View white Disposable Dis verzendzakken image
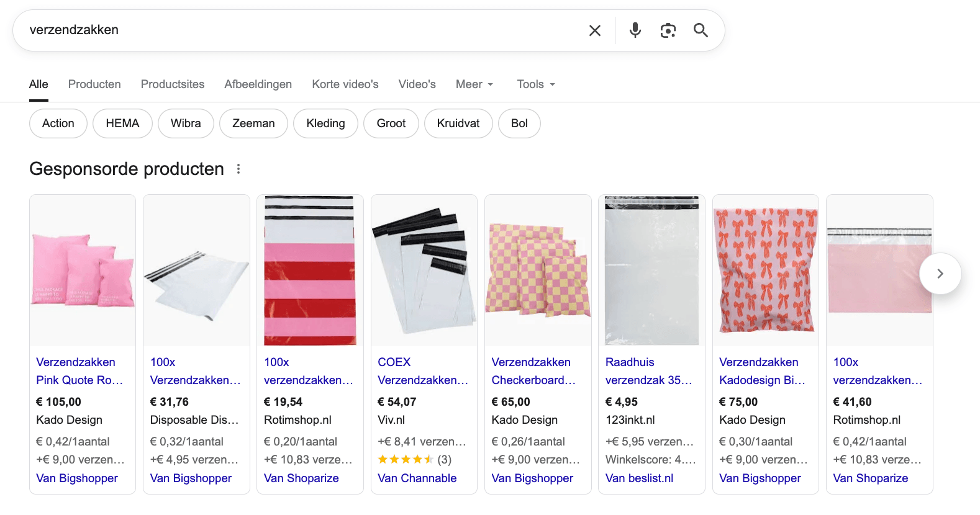The width and height of the screenshot is (980, 515). tap(196, 271)
